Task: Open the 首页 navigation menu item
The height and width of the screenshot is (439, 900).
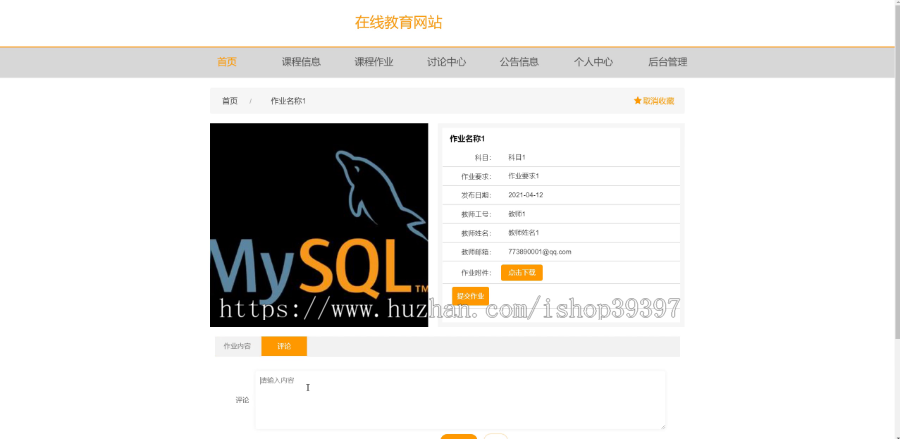Action: (227, 62)
